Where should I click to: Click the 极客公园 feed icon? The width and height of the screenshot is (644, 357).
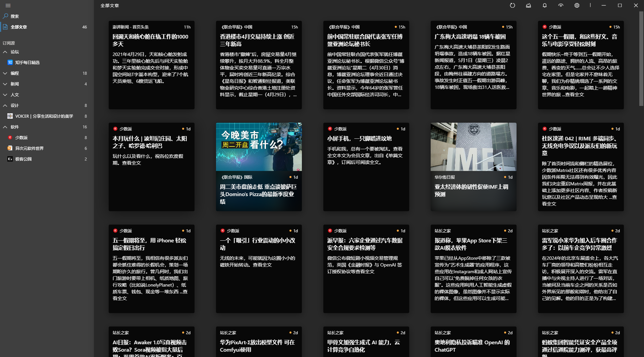pyautogui.click(x=10, y=159)
